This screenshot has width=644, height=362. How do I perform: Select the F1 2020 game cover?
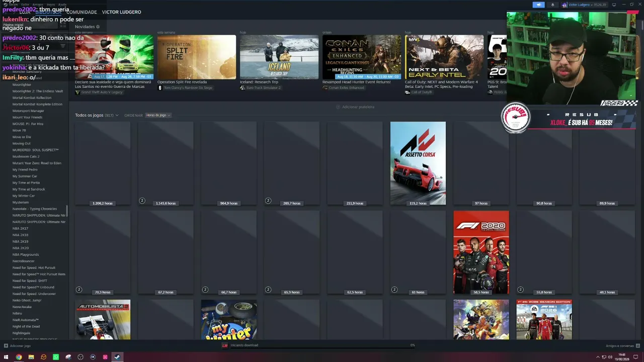[481, 252]
